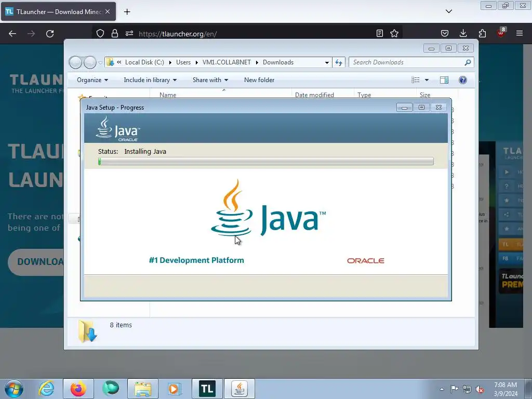The image size is (532, 399).
Task: Switch to Java Setup taskbar button
Action: click(240, 389)
